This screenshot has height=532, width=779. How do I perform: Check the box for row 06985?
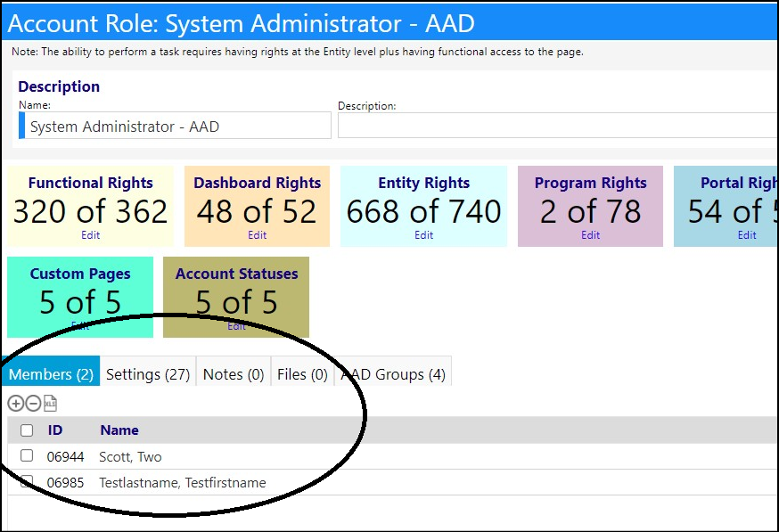pos(27,481)
